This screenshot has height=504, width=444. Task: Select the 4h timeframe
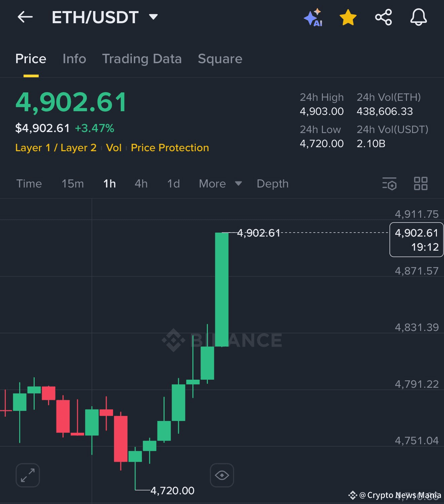click(x=141, y=184)
